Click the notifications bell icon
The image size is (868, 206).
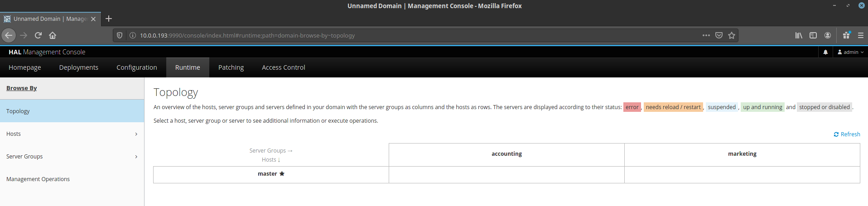(x=825, y=52)
